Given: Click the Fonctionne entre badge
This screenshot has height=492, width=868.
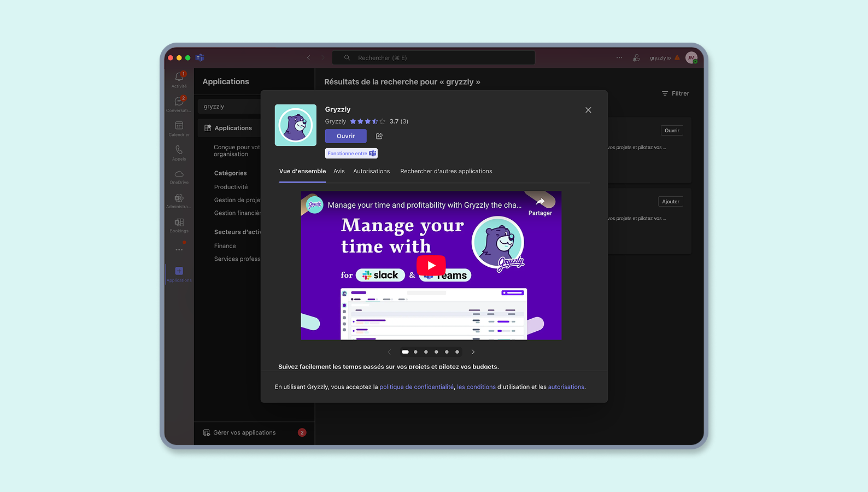Looking at the screenshot, I should click(351, 154).
